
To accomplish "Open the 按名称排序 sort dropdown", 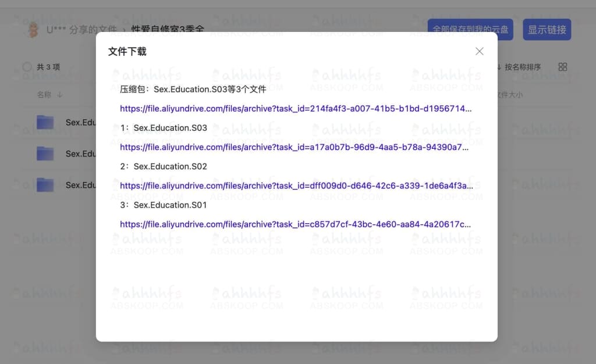I will click(519, 67).
